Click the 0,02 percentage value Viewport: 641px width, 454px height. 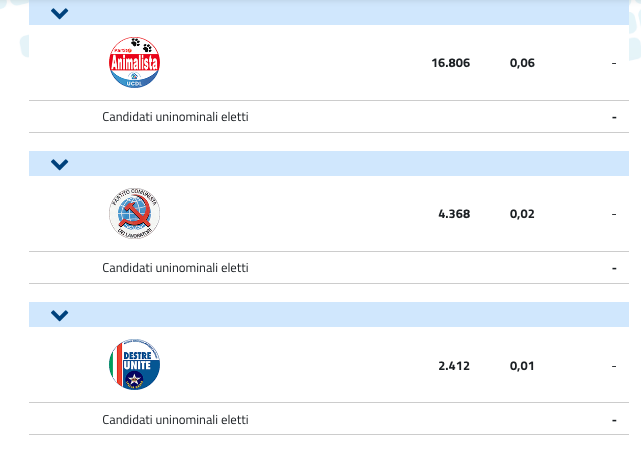pos(522,214)
